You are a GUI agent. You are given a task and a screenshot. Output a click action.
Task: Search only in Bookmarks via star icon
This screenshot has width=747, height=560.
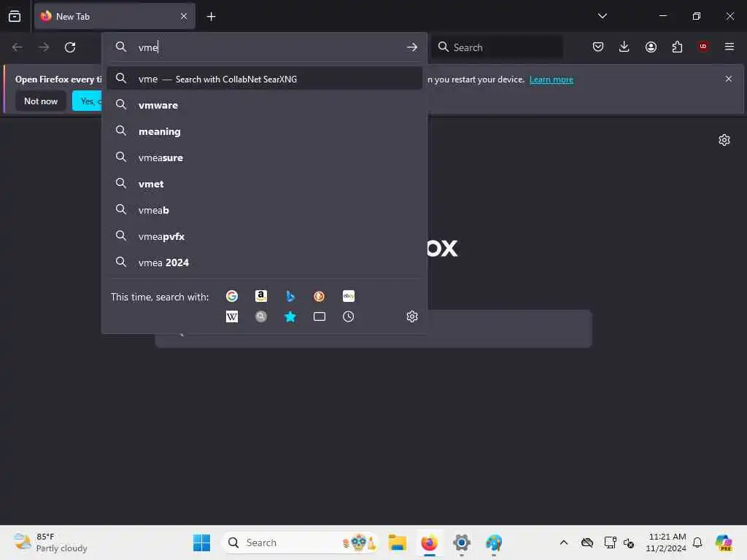point(290,316)
